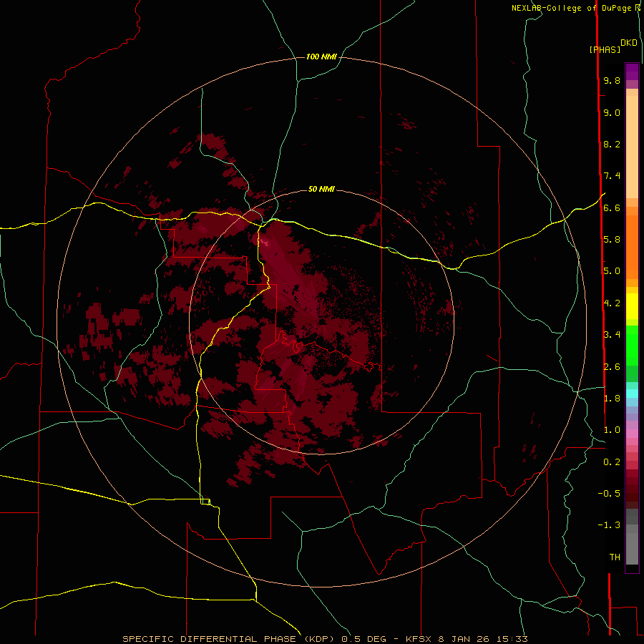Click the 2.6 legend value
Image resolution: width=644 pixels, height=644 pixels.
coord(612,367)
